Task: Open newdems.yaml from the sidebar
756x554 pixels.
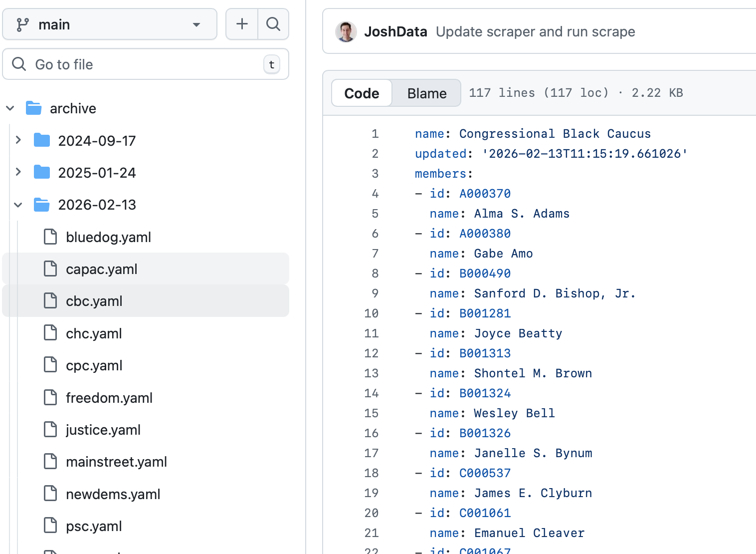Action: pos(113,494)
